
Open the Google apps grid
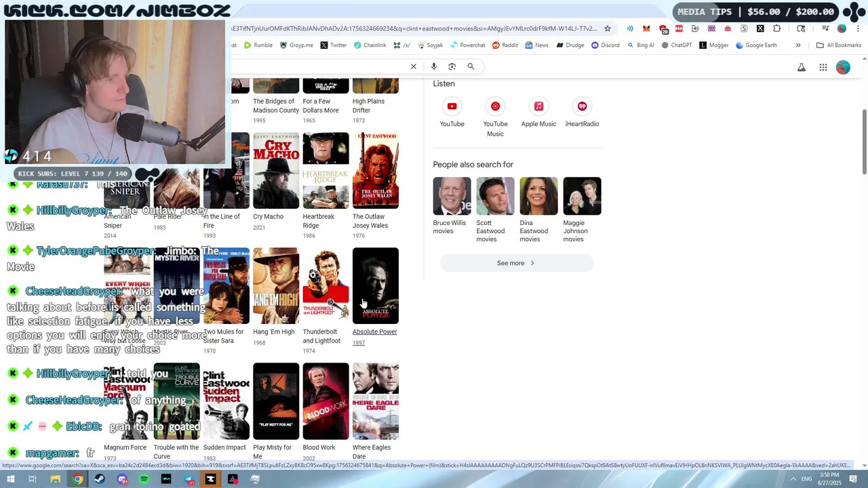[823, 67]
